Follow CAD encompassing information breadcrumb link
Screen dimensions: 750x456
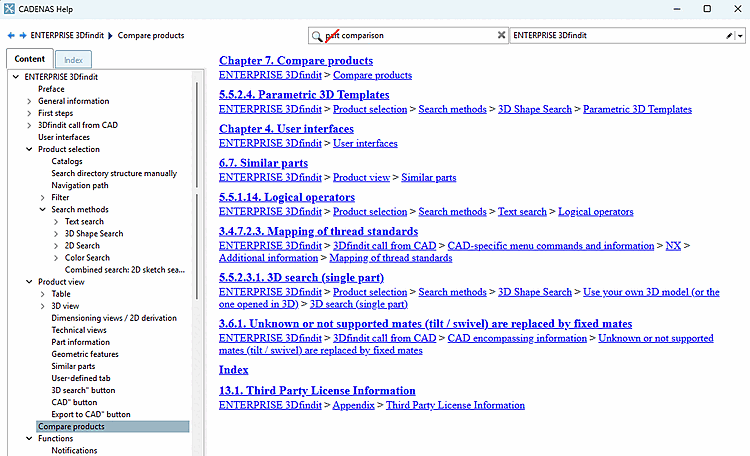(517, 338)
